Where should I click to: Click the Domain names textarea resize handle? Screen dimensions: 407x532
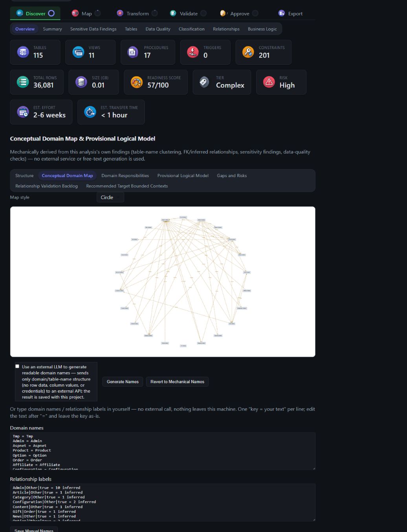pyautogui.click(x=313, y=468)
